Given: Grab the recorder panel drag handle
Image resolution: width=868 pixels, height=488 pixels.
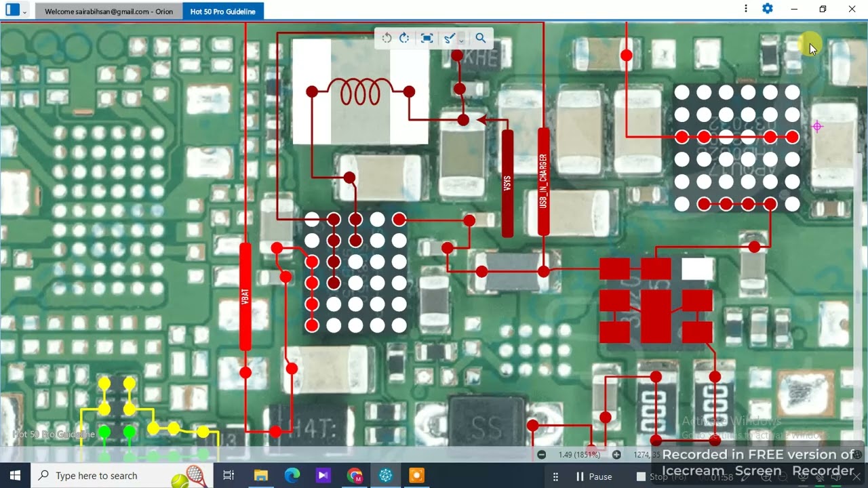Looking at the screenshot, I should pyautogui.click(x=556, y=476).
